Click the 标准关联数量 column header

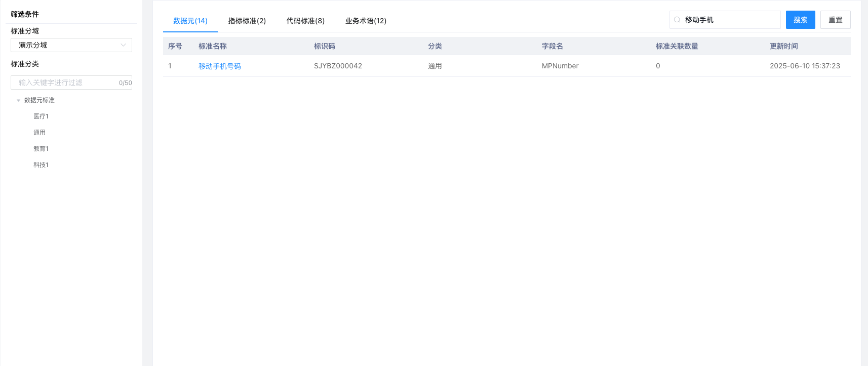[x=677, y=46]
